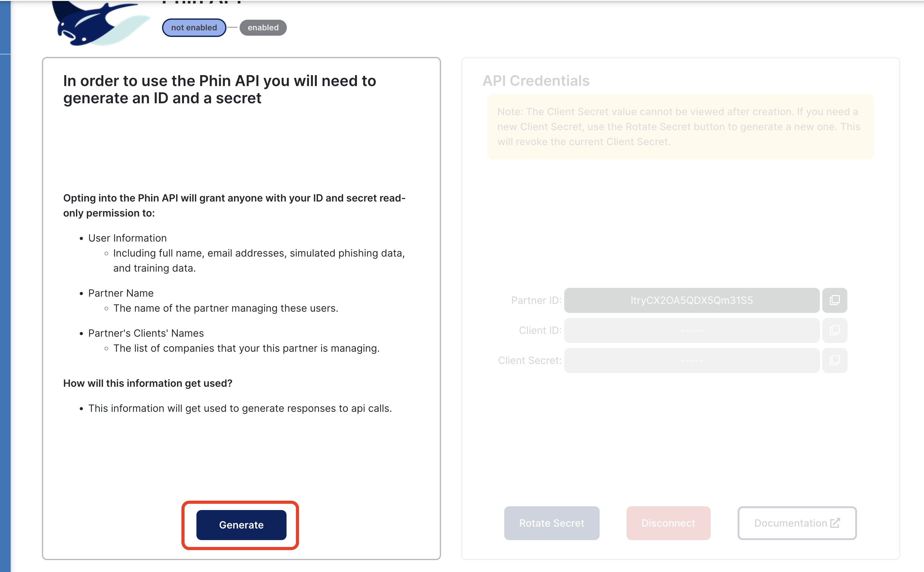Click the API Credentials heading
The width and height of the screenshot is (924, 572).
[536, 81]
